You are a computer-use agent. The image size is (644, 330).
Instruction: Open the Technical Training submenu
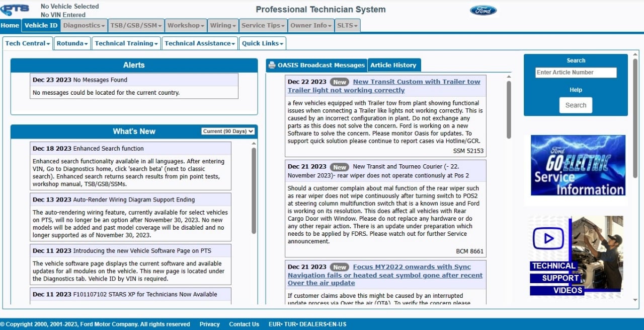click(126, 43)
